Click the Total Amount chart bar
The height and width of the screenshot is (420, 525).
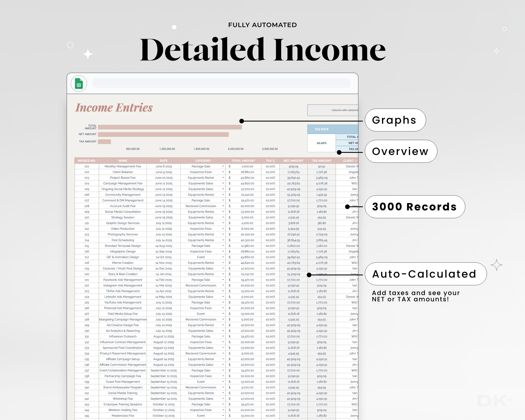tap(170, 127)
